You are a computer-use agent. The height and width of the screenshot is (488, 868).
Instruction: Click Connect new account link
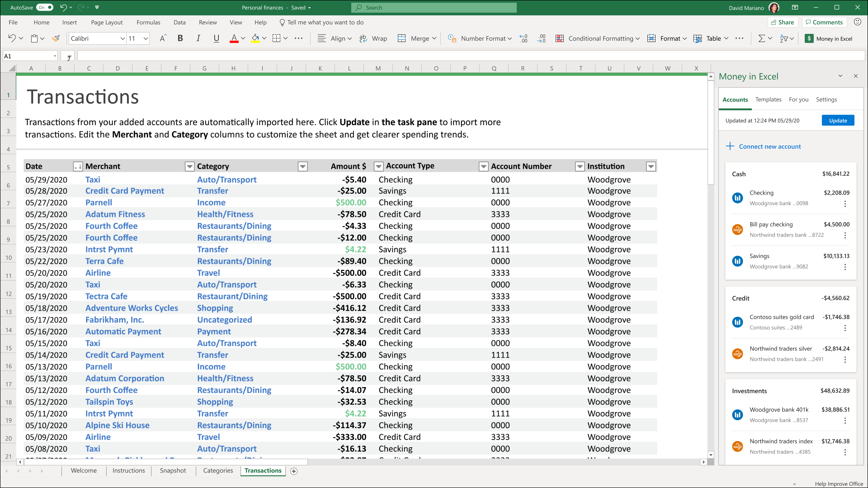click(770, 146)
